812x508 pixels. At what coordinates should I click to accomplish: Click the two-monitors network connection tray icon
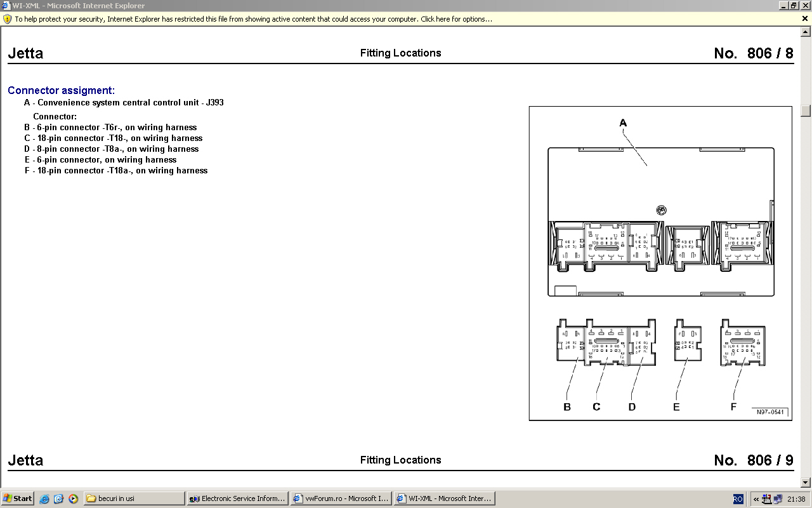pyautogui.click(x=778, y=499)
